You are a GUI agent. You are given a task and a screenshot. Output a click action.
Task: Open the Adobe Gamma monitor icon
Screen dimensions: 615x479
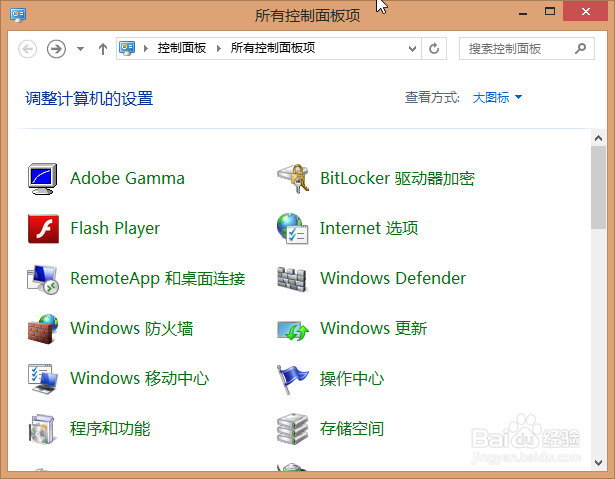click(42, 179)
